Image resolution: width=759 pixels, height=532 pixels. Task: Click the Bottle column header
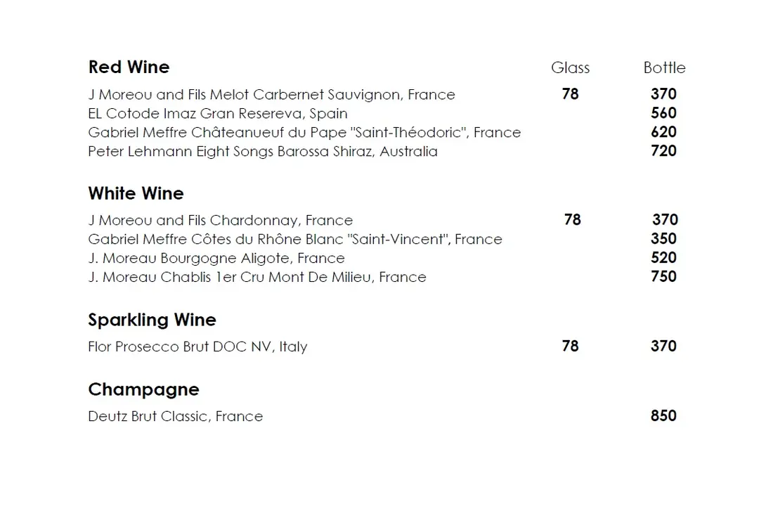(664, 67)
